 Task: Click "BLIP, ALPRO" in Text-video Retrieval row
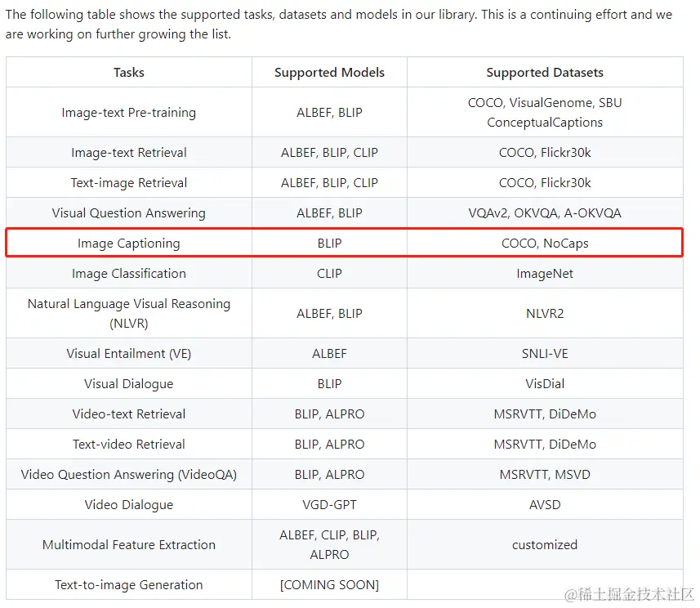tap(329, 444)
